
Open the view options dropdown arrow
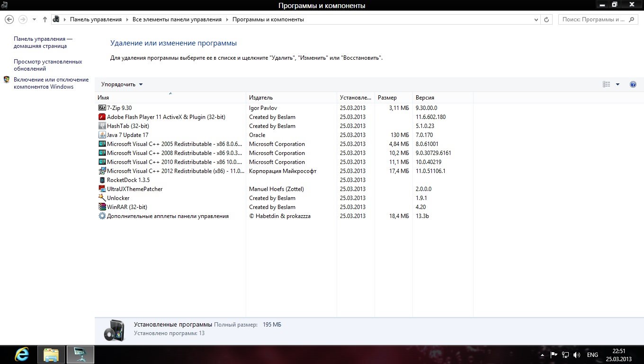[617, 84]
